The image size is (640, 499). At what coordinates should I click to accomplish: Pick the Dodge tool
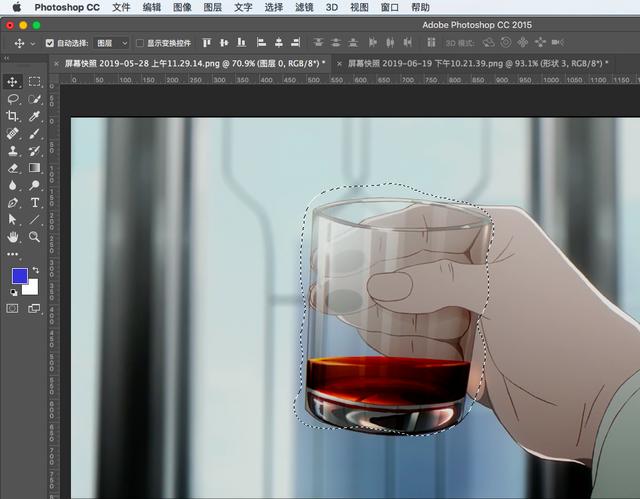coord(35,186)
